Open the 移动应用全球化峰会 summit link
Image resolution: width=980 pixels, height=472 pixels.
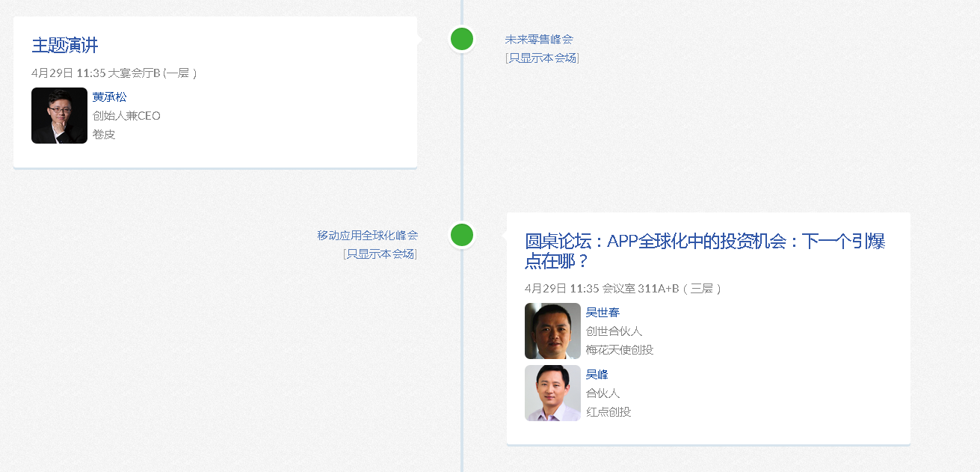(367, 235)
